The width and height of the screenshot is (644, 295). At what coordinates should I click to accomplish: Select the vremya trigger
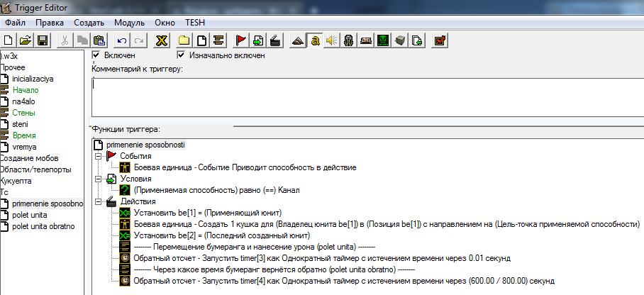tap(24, 147)
